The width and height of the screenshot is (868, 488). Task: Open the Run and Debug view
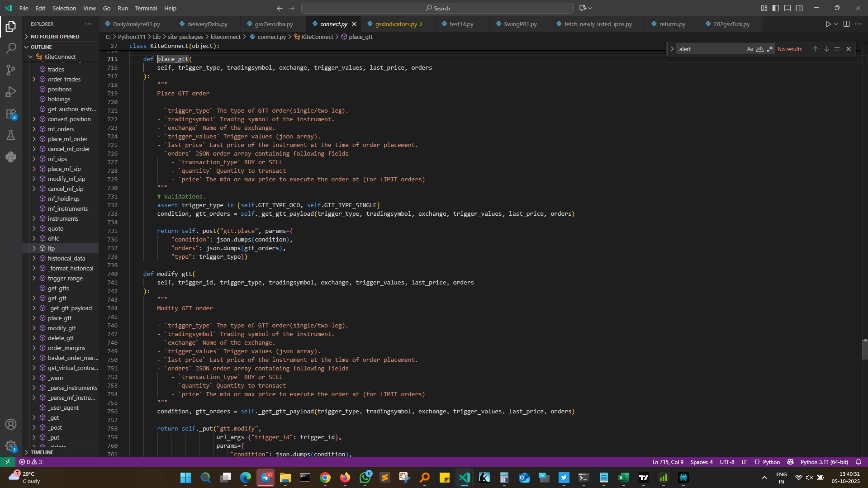coord(11,92)
